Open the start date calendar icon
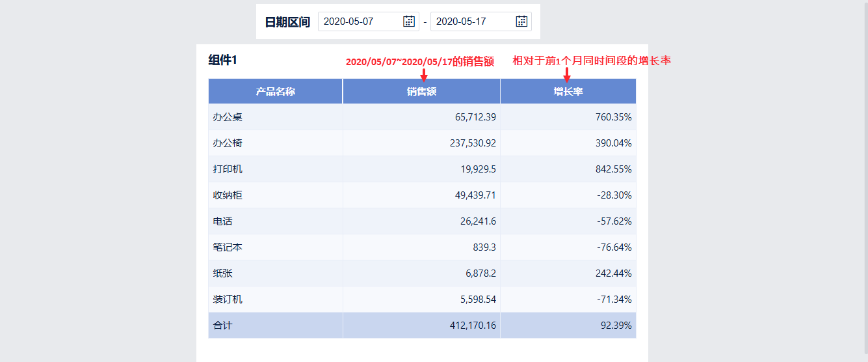868x362 pixels. click(x=409, y=21)
